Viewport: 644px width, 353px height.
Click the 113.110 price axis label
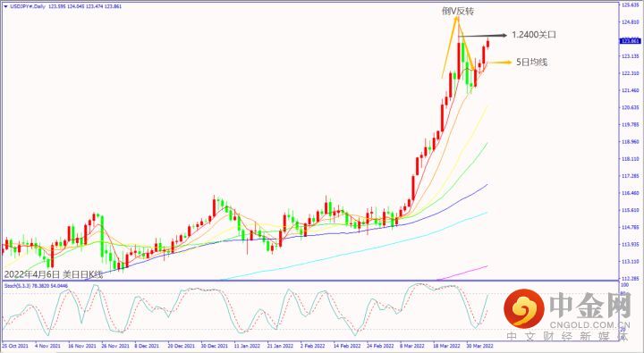pos(631,262)
